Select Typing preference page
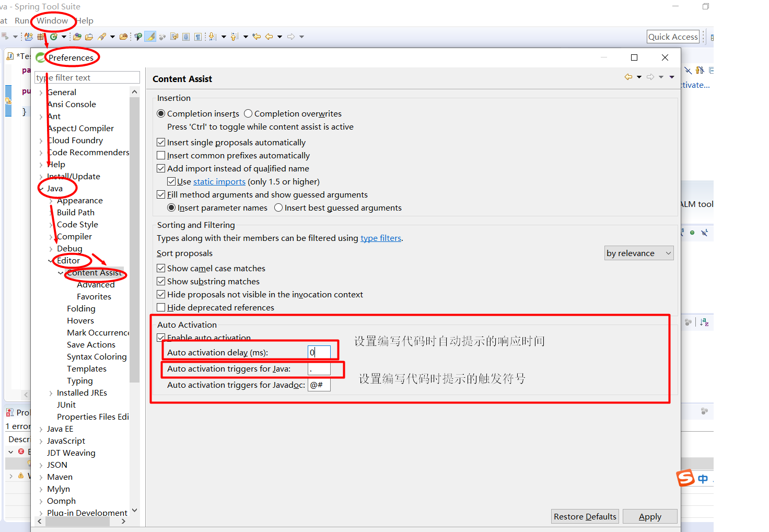Image resolution: width=769 pixels, height=532 pixels. tap(80, 380)
